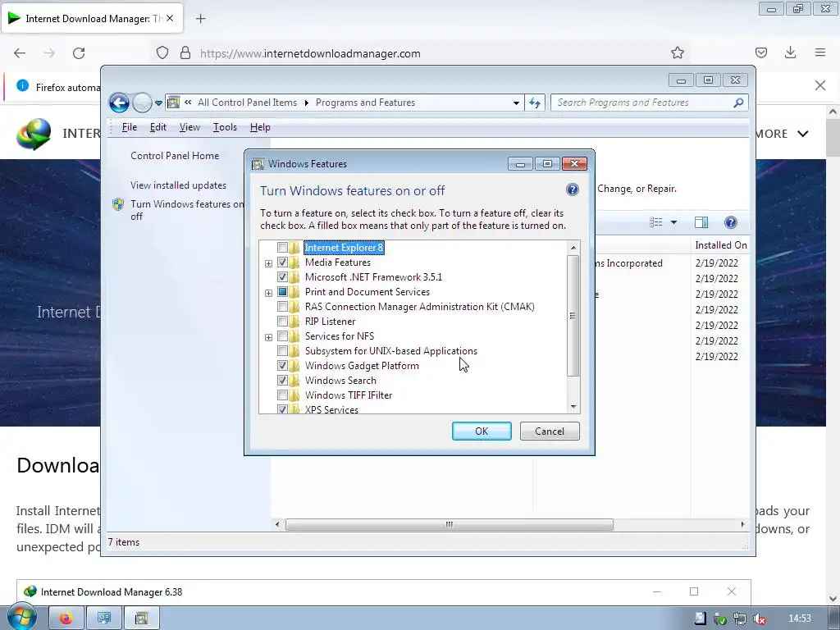Image resolution: width=840 pixels, height=630 pixels.
Task: Uncheck the Windows Gadget Platform checkbox
Action: point(282,365)
